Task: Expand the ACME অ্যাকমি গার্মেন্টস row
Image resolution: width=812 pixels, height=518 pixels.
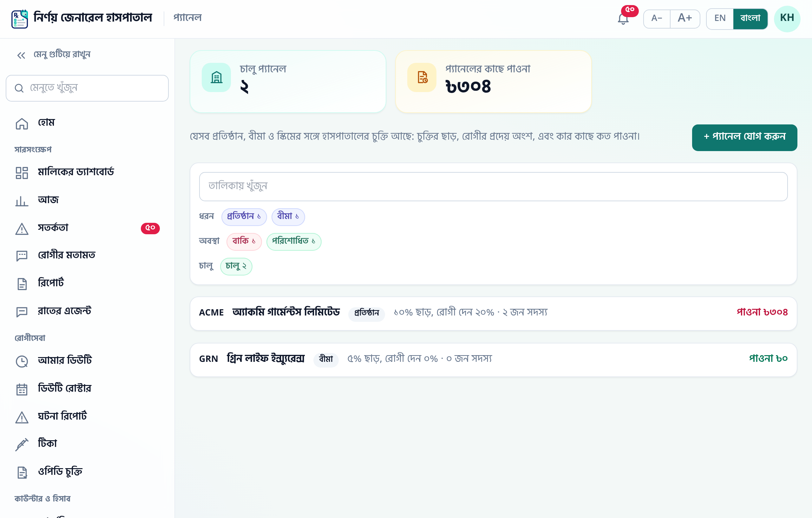Action: pos(493,314)
